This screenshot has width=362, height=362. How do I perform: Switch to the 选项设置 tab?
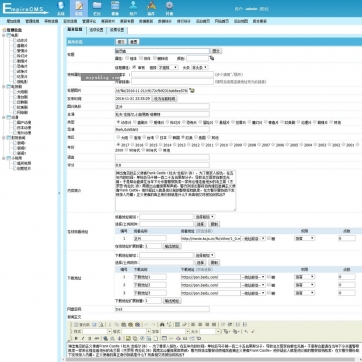coord(96,30)
